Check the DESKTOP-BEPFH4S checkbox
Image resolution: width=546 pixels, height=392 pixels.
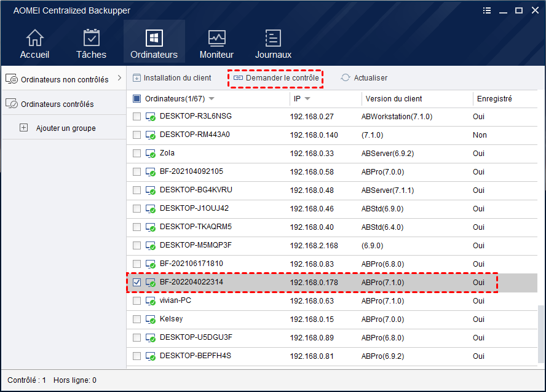click(x=137, y=356)
